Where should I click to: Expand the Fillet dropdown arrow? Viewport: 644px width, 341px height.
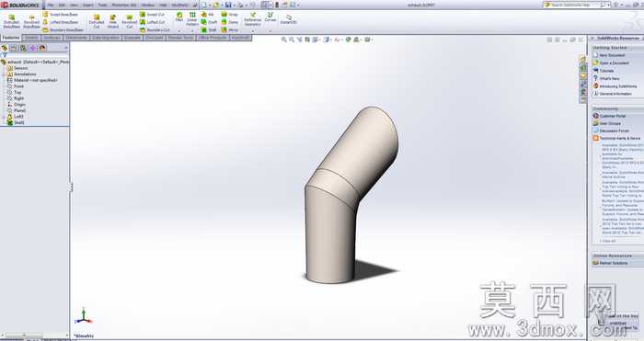coord(179,30)
